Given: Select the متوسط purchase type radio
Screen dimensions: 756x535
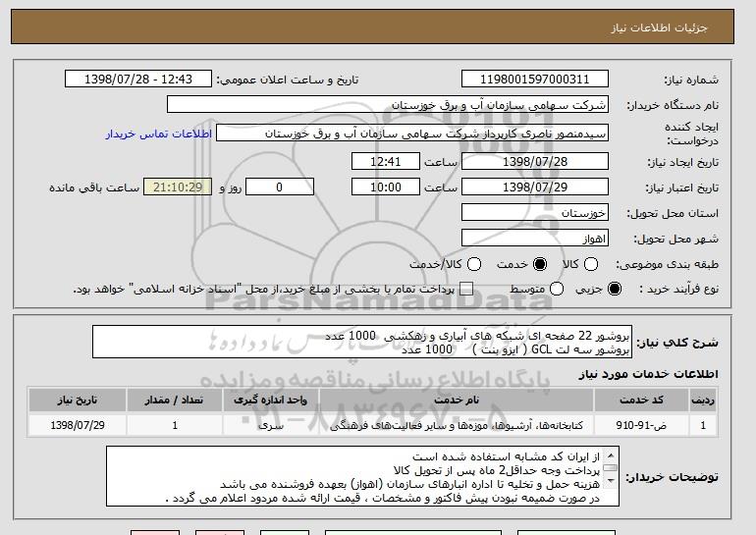Looking at the screenshot, I should (557, 289).
